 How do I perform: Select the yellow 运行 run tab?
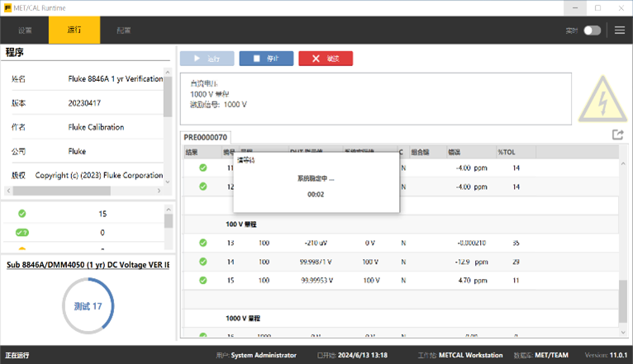[x=74, y=30]
